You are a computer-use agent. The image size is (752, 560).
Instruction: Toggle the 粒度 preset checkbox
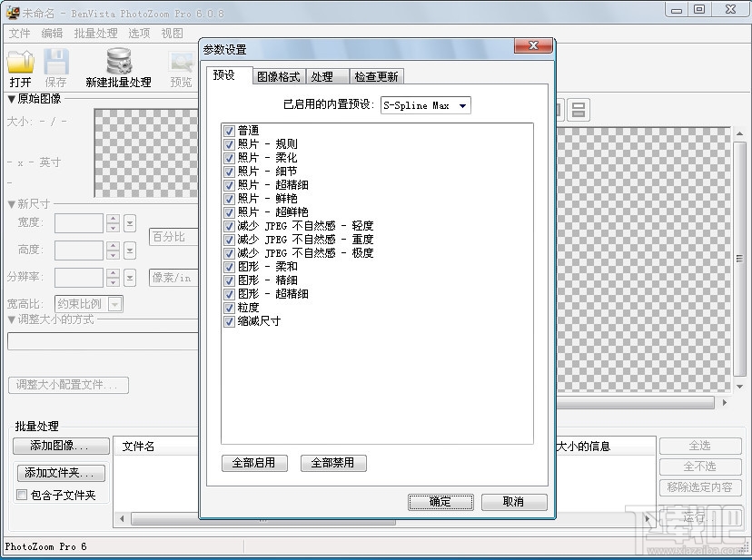coord(230,307)
